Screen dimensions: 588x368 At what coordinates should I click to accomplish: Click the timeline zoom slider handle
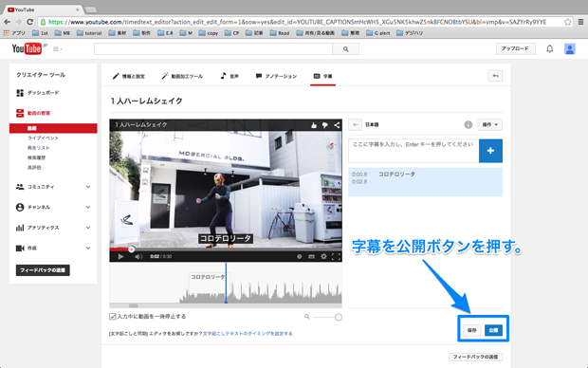pos(339,318)
